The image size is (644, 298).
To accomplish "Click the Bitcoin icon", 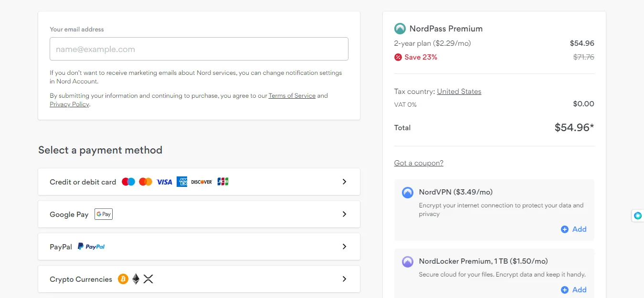I will (x=123, y=279).
